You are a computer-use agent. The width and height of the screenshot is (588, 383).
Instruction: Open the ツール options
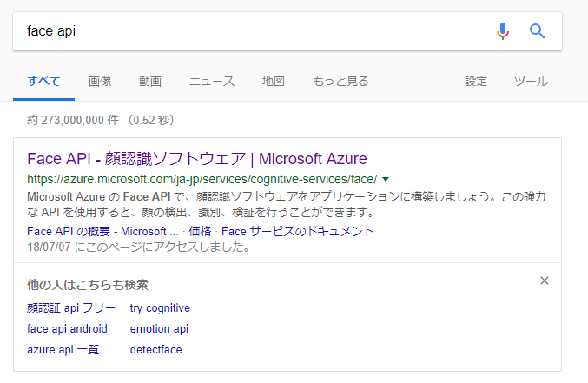(531, 81)
